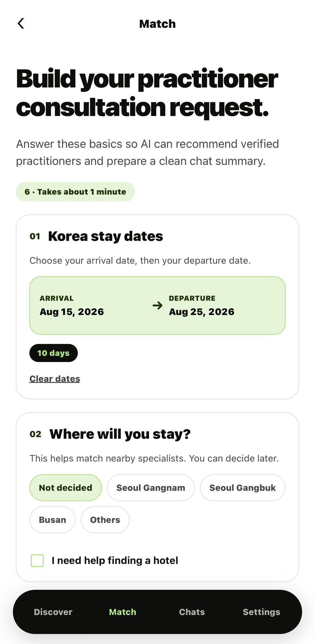Switch to the Chats tab
Screen dimensions: 315x644
pos(192,612)
